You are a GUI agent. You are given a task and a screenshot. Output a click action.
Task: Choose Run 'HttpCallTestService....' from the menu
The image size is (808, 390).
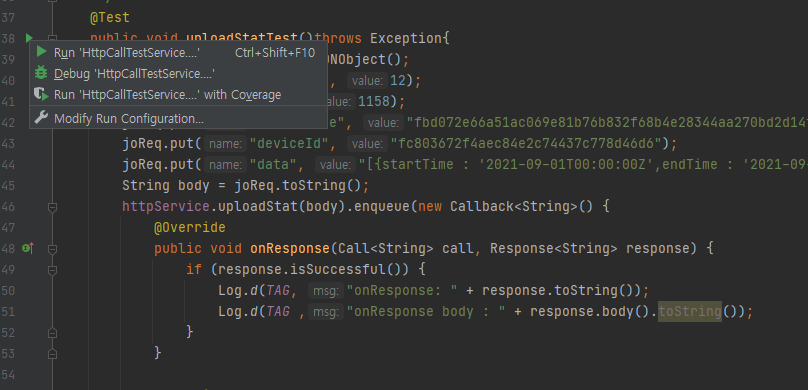point(178,53)
